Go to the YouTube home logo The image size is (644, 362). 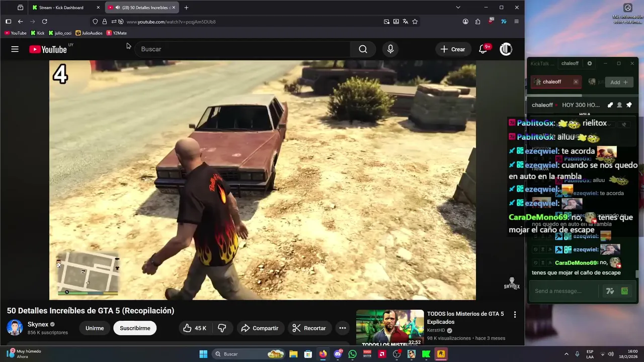48,49
